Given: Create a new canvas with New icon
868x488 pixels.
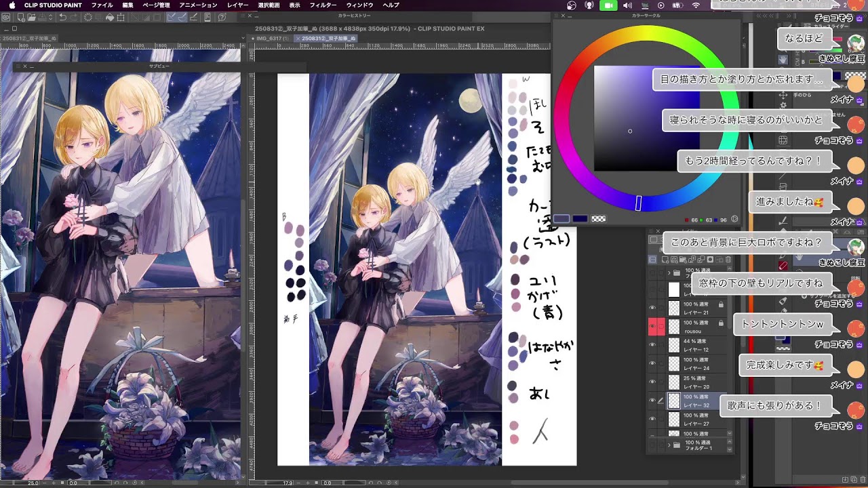Looking at the screenshot, I should [x=21, y=17].
